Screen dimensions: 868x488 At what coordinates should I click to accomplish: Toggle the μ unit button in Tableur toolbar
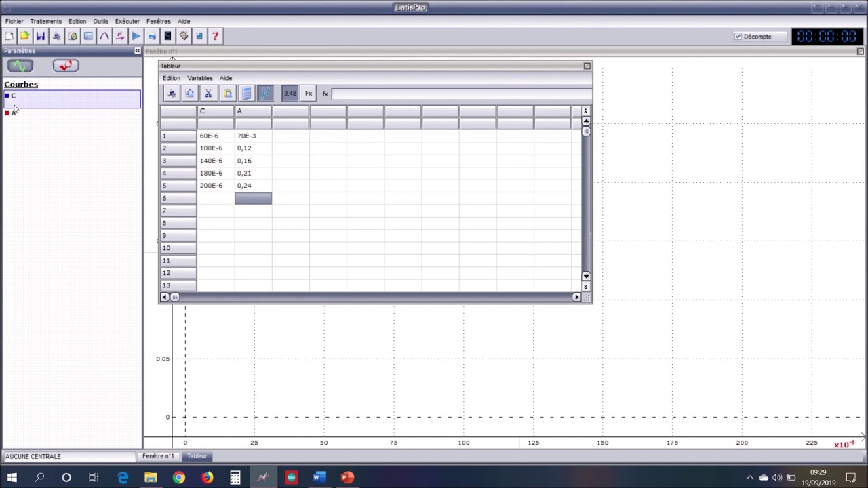coord(265,94)
